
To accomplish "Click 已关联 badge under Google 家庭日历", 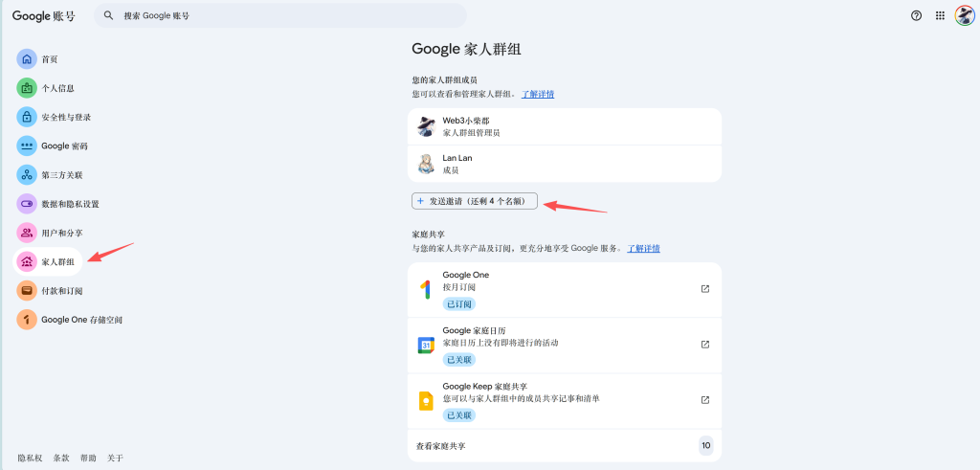I will (459, 360).
